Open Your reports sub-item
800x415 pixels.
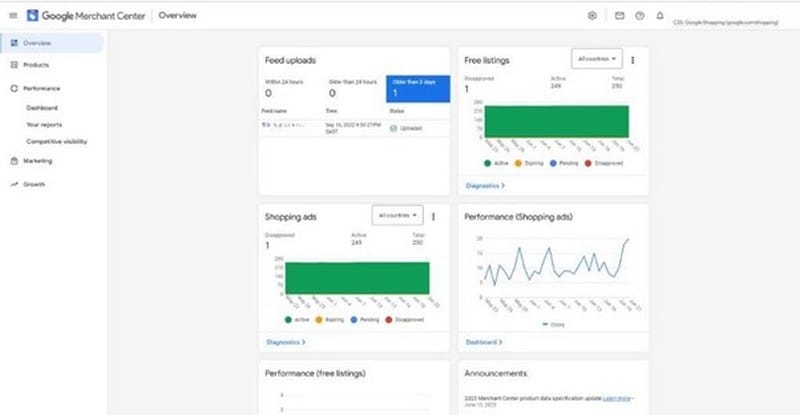[x=44, y=125]
